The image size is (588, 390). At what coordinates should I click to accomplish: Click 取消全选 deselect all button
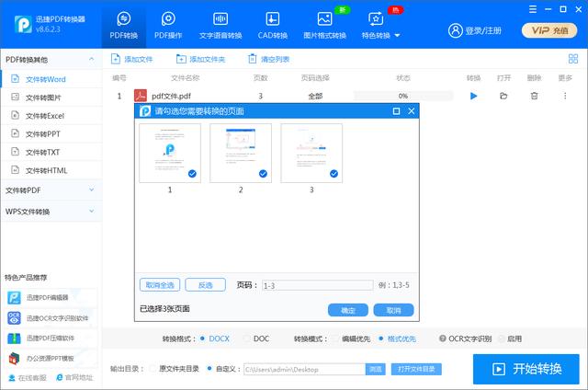[x=160, y=285]
